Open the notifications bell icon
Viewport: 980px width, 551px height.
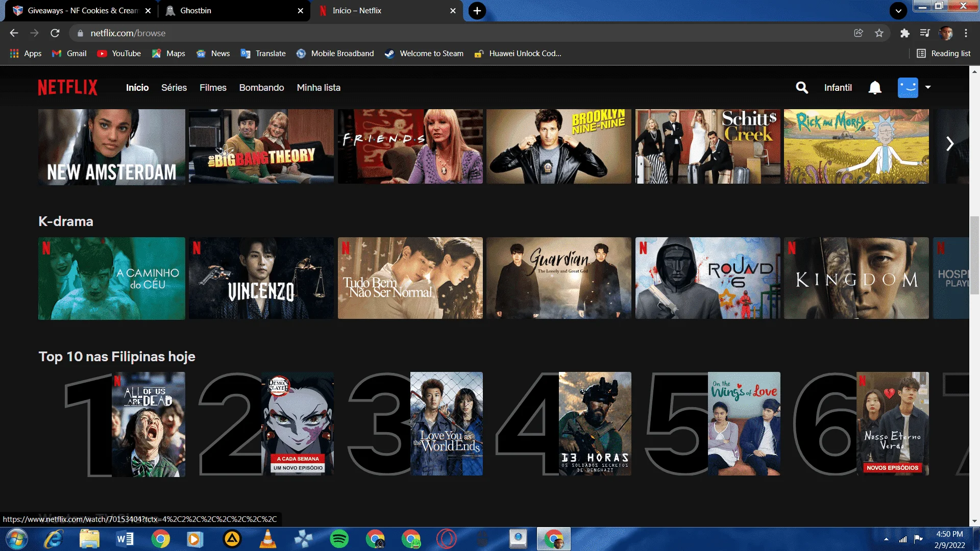875,88
